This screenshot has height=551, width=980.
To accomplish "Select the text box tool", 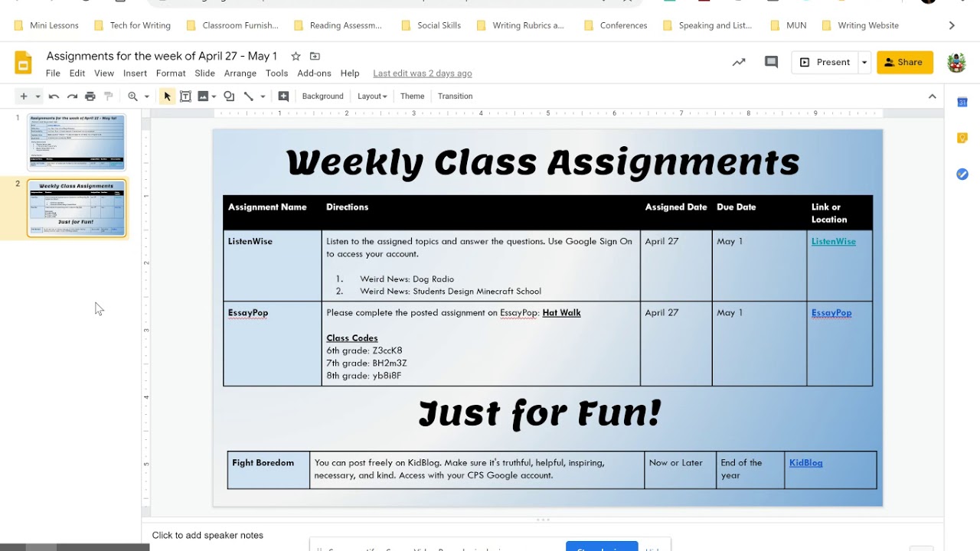I will [x=185, y=96].
